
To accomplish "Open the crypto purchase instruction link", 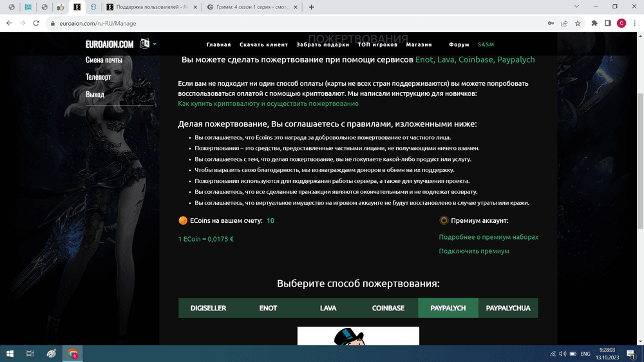I will (268, 104).
